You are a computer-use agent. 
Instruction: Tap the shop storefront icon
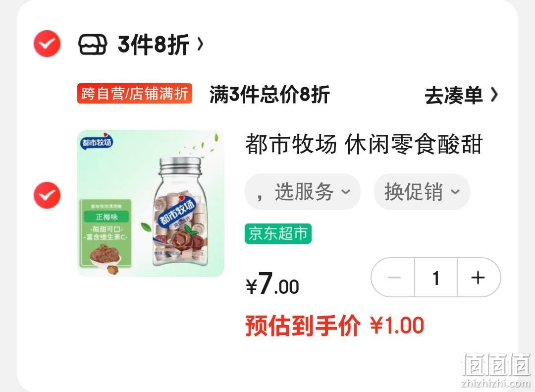(x=93, y=44)
